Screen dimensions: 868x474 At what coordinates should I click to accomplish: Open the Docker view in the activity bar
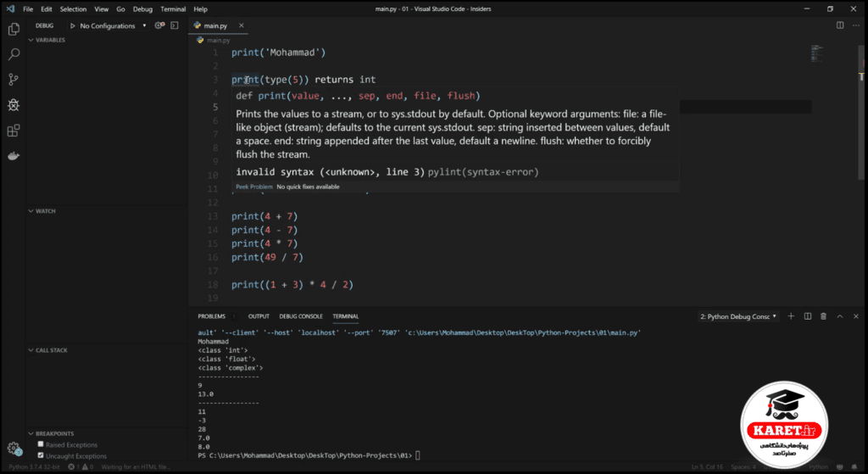[x=14, y=156]
